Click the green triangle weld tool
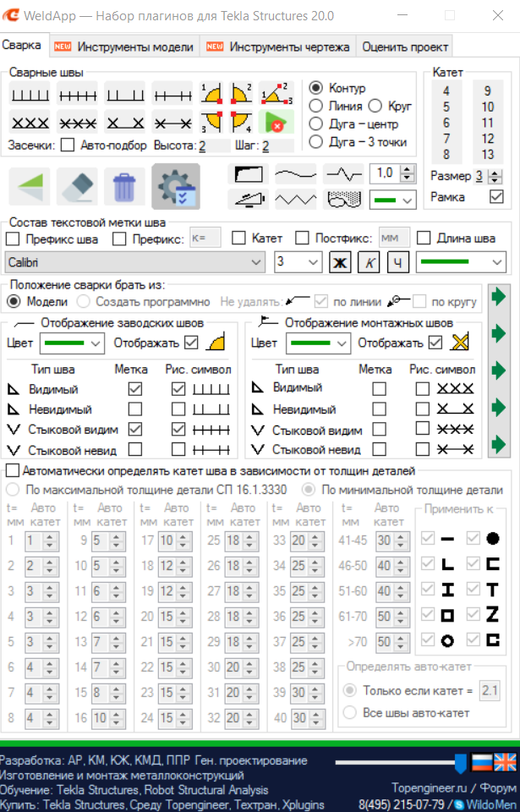Screen dimensions: 520x812 pos(30,186)
